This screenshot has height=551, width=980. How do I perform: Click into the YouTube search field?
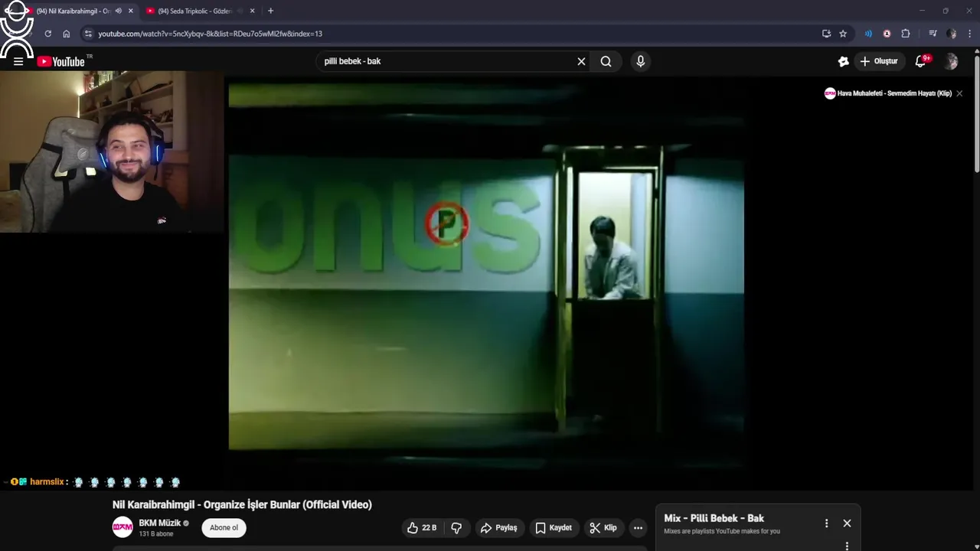pyautogui.click(x=452, y=61)
